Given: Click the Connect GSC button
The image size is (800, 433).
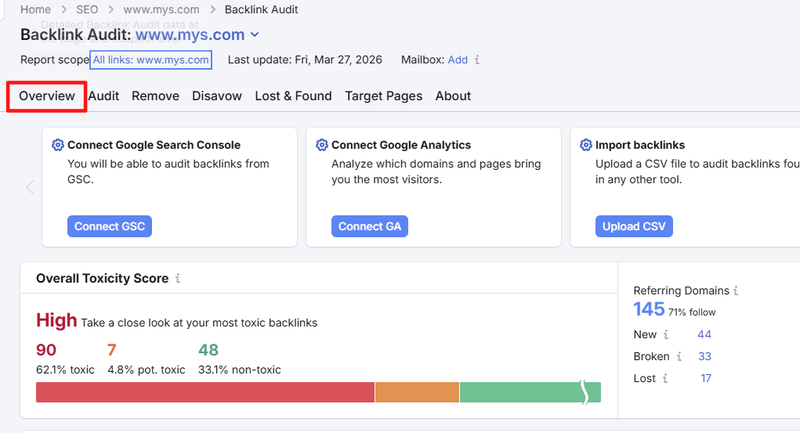Looking at the screenshot, I should point(110,226).
